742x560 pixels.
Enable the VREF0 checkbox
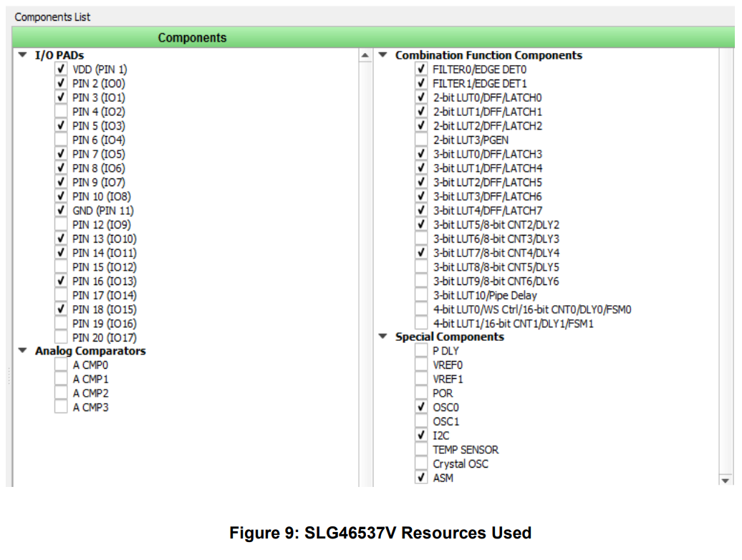[x=421, y=365]
